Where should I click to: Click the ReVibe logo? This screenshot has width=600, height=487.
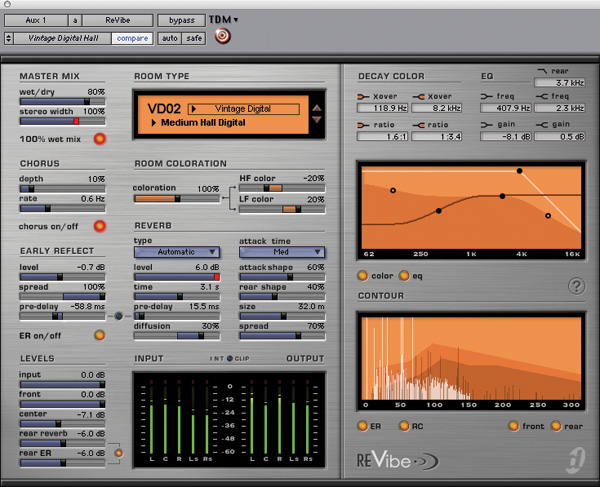(x=398, y=461)
